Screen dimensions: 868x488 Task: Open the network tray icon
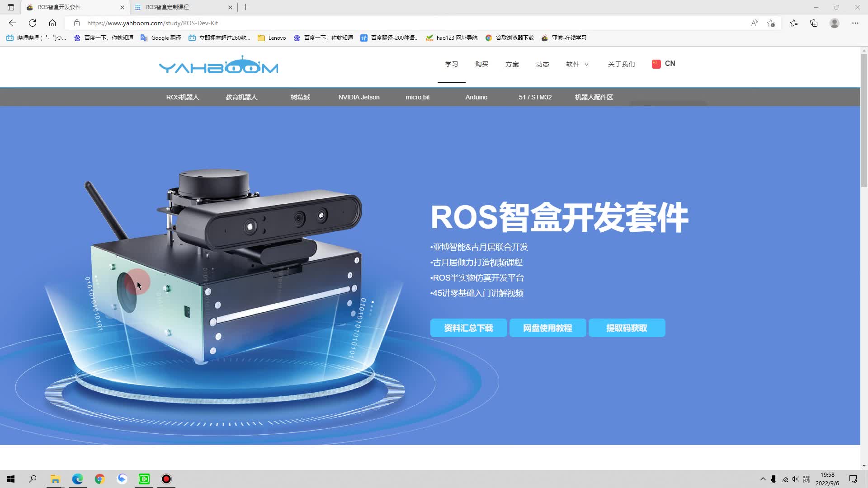[785, 479]
